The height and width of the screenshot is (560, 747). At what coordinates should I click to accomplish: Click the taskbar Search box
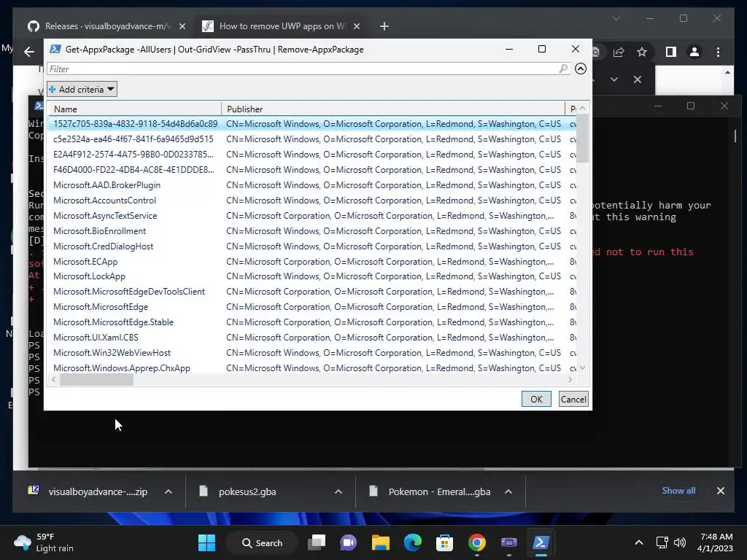click(262, 542)
